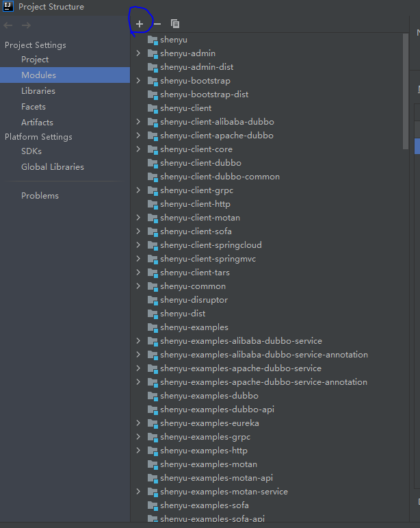Click the shenyu-client-dubbo folder icon
Screen dimensions: 420x528
(x=153, y=163)
